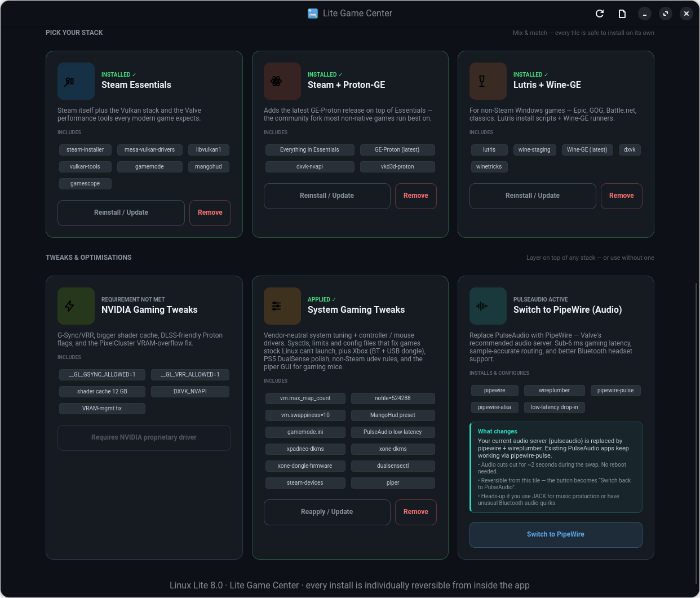Viewport: 700px width, 598px height.
Task: Click the pipewire-pulse chip
Action: point(615,391)
